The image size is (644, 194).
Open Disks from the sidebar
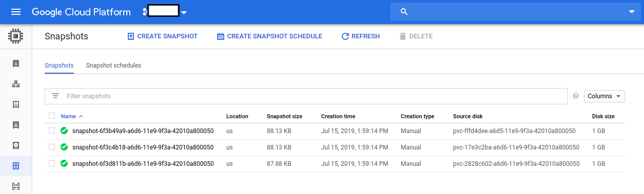click(16, 145)
